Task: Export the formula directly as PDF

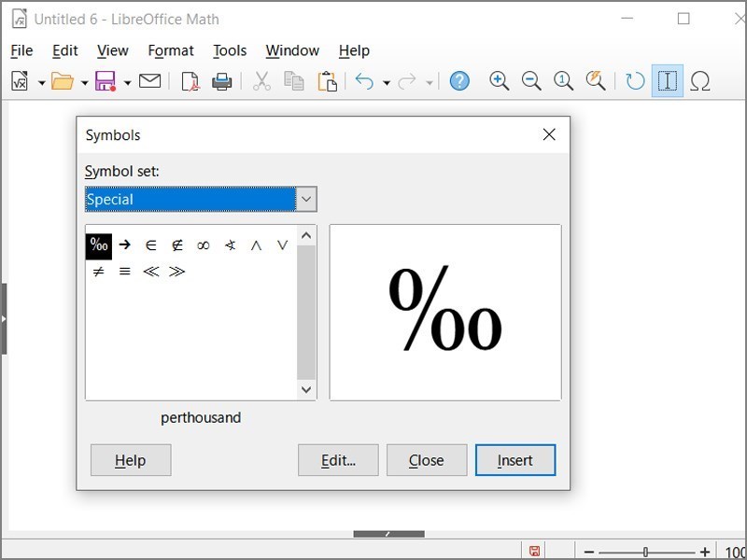Action: (190, 81)
